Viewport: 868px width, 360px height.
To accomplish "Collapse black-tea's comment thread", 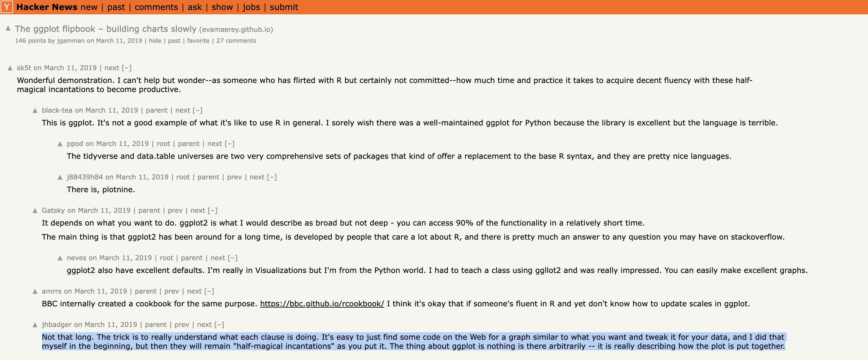I will point(197,110).
